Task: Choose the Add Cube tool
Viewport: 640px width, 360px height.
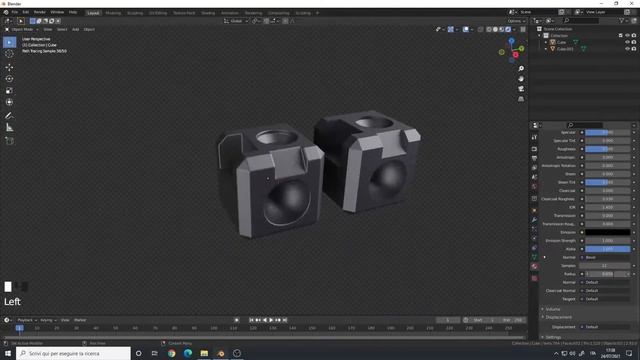Action: click(x=9, y=141)
